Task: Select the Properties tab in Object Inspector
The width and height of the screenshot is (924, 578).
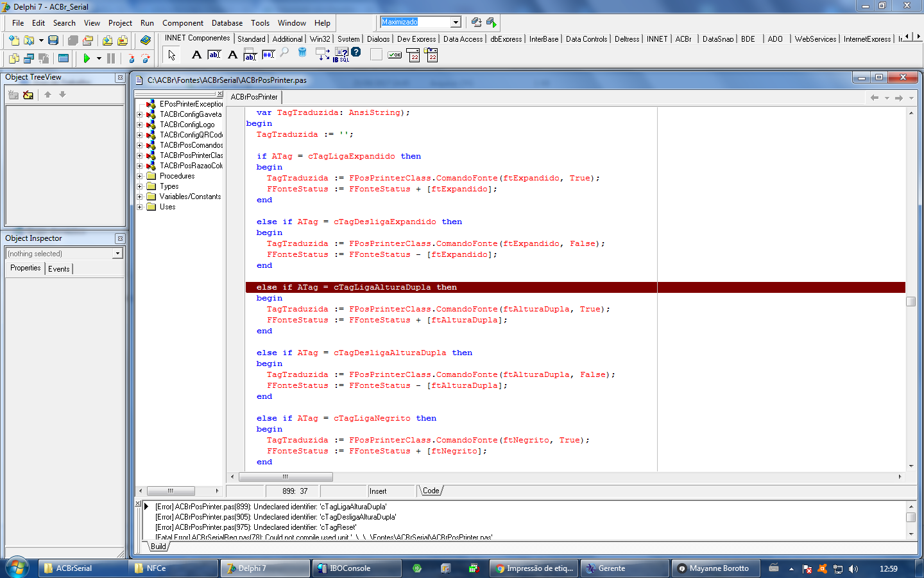Action: point(26,268)
